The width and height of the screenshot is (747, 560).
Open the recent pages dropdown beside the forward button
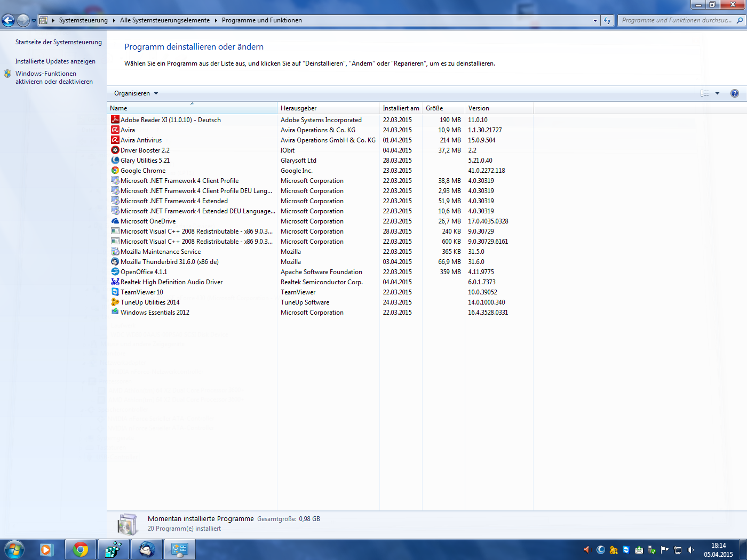click(x=34, y=20)
